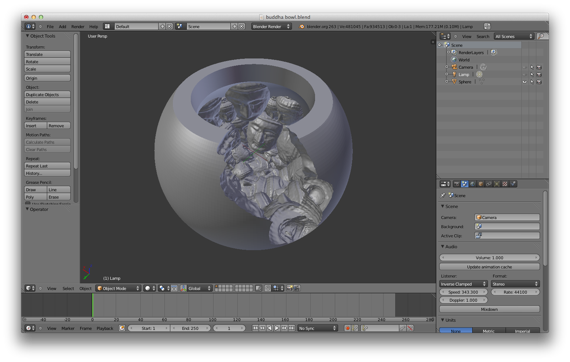The height and width of the screenshot is (362, 570).
Task: Open the Inverse Clamped listener dropdown
Action: pyautogui.click(x=463, y=284)
